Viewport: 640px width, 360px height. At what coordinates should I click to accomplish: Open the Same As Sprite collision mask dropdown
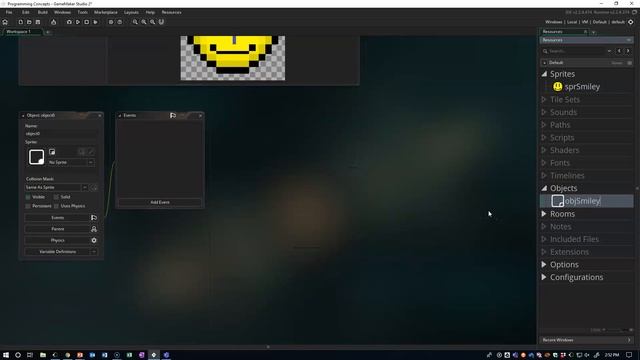[x=56, y=187]
